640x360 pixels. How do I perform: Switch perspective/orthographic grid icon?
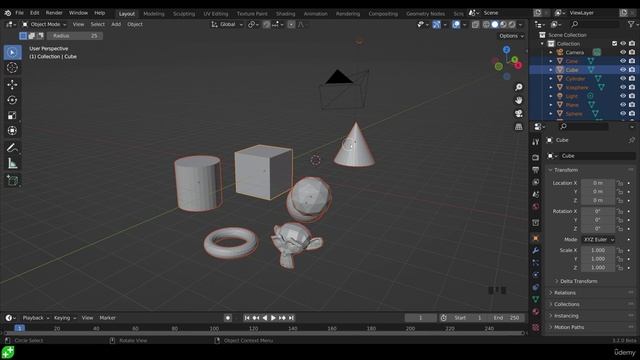click(518, 127)
